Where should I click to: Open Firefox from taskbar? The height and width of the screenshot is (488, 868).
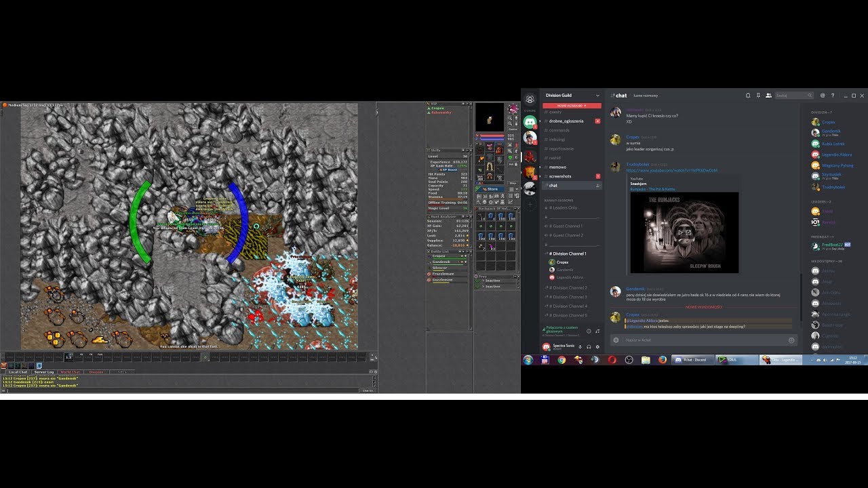pyautogui.click(x=663, y=360)
